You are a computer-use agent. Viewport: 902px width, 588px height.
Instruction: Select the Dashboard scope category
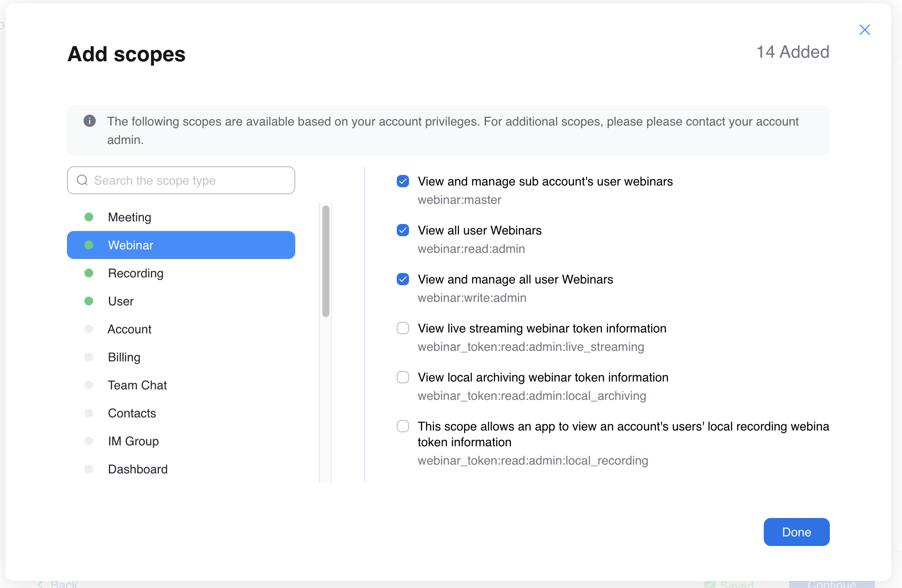(181, 469)
